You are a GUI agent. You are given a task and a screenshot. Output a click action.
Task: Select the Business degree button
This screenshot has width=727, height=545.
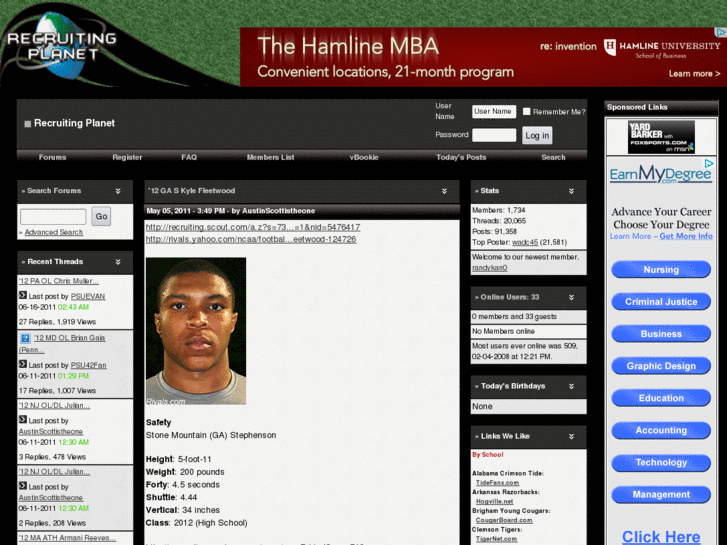tap(661, 334)
